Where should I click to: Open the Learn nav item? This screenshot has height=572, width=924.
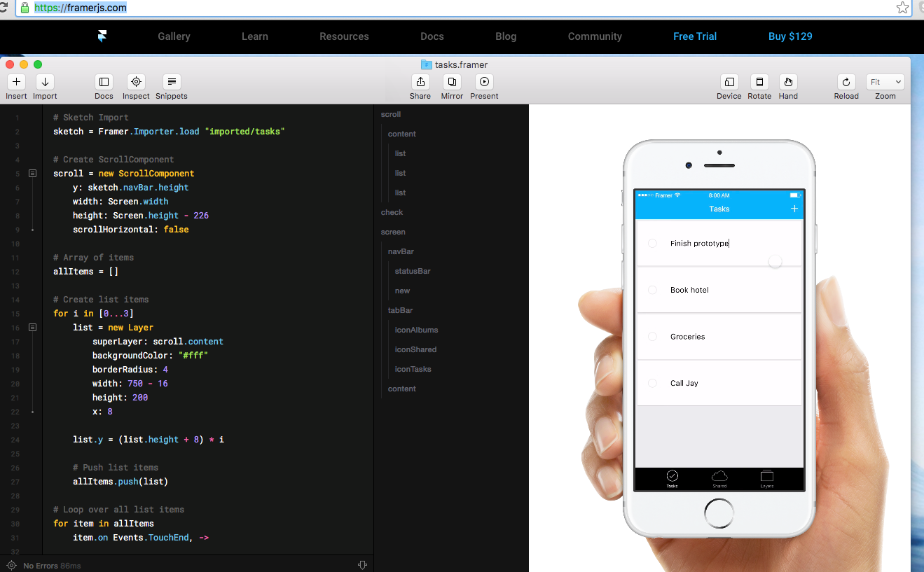coord(255,36)
